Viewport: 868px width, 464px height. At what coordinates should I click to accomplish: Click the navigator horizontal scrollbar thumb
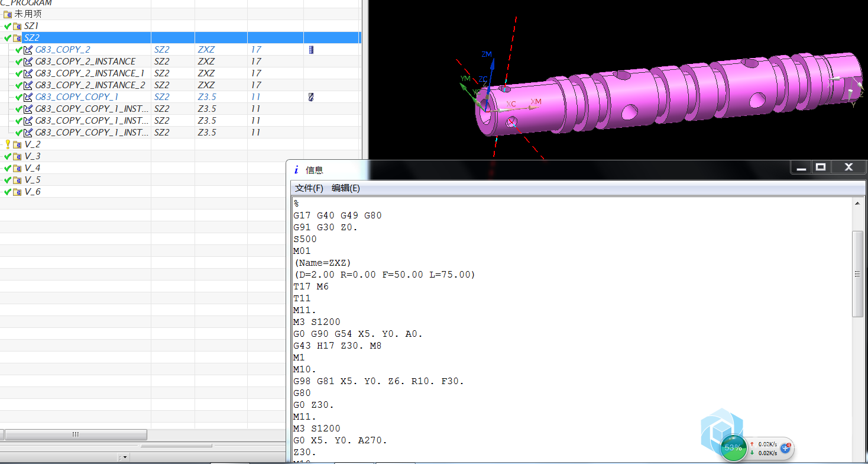[76, 434]
